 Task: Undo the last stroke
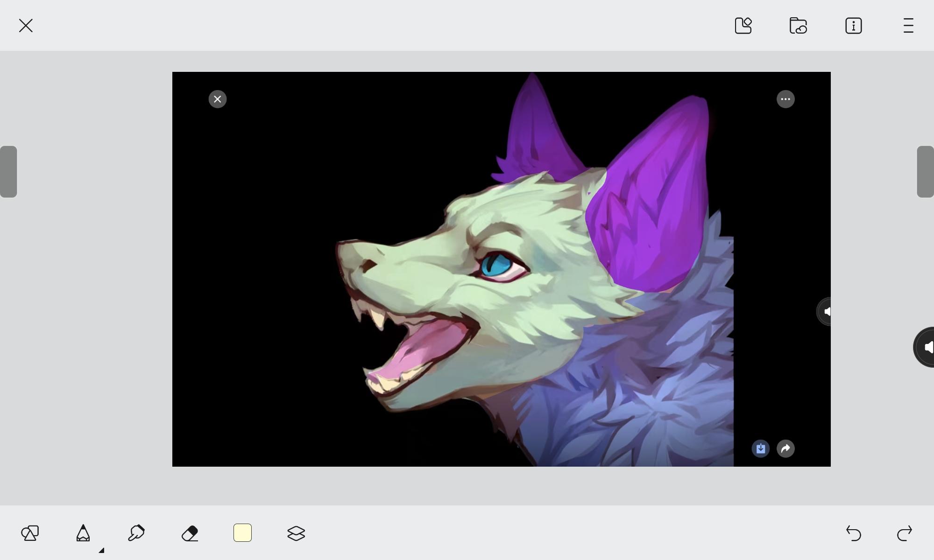[x=853, y=533]
